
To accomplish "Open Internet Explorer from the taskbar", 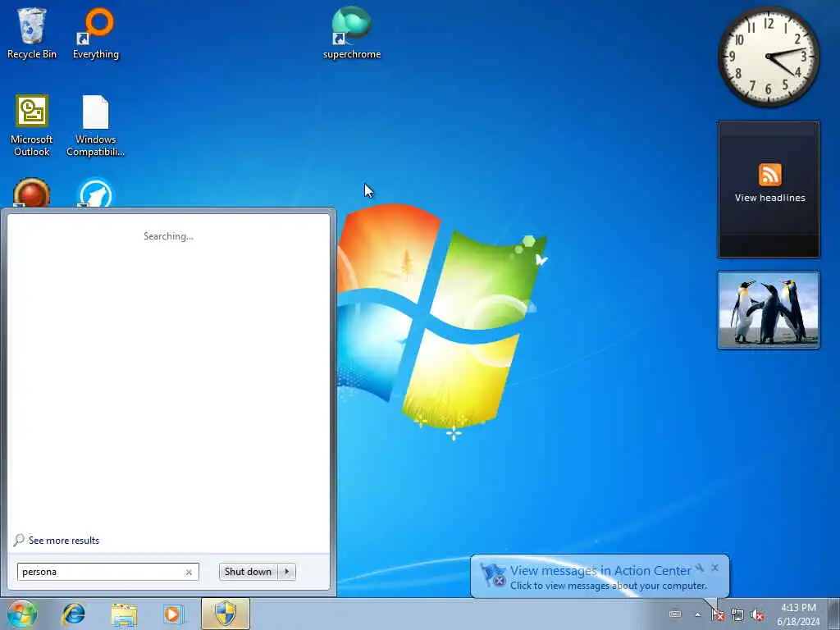I will tap(73, 614).
